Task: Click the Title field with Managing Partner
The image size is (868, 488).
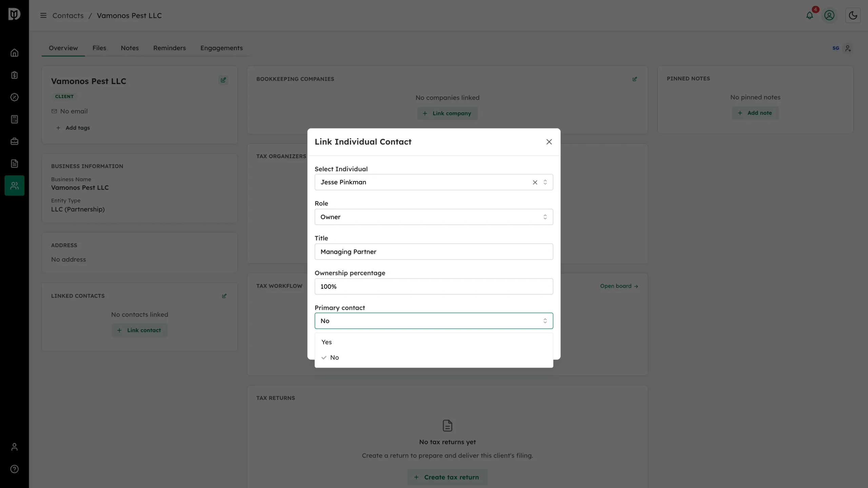Action: (x=434, y=252)
